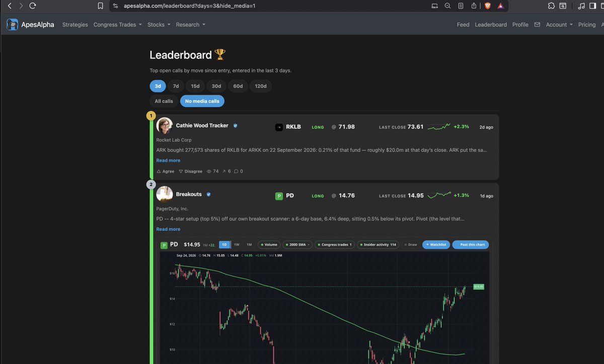Select the 3d time range

(x=158, y=86)
